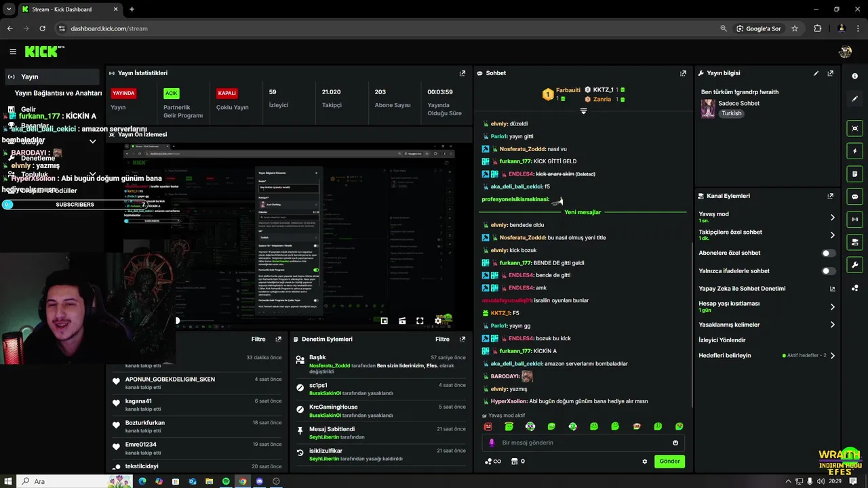Send message with Gönder button

669,462
